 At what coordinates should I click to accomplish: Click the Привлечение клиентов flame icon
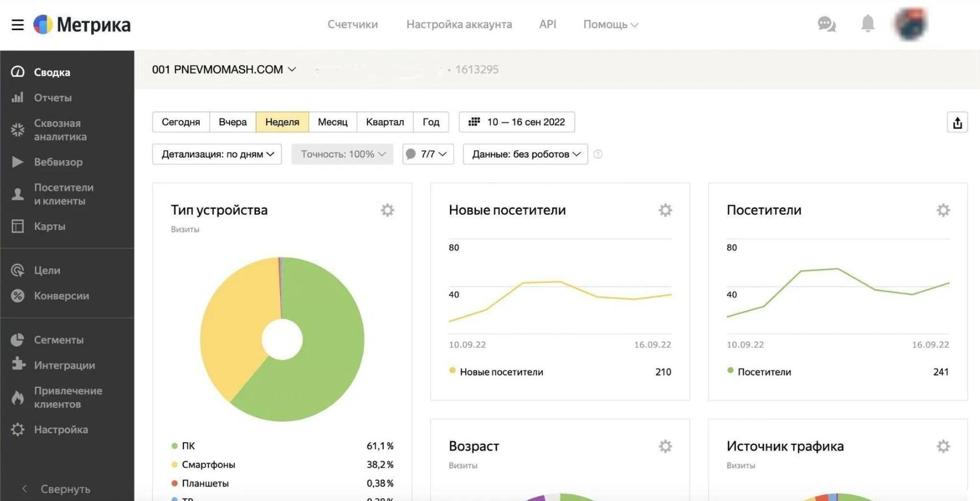(x=18, y=398)
